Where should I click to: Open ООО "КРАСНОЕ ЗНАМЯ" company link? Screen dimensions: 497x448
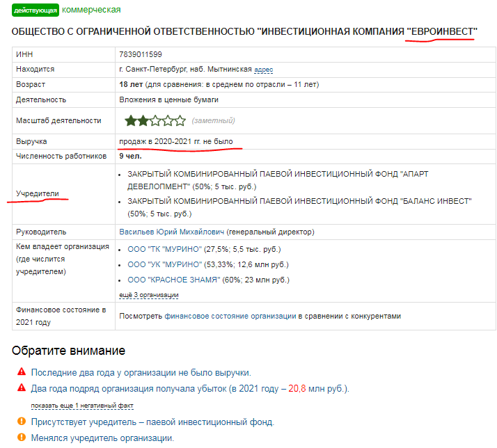coord(173,280)
